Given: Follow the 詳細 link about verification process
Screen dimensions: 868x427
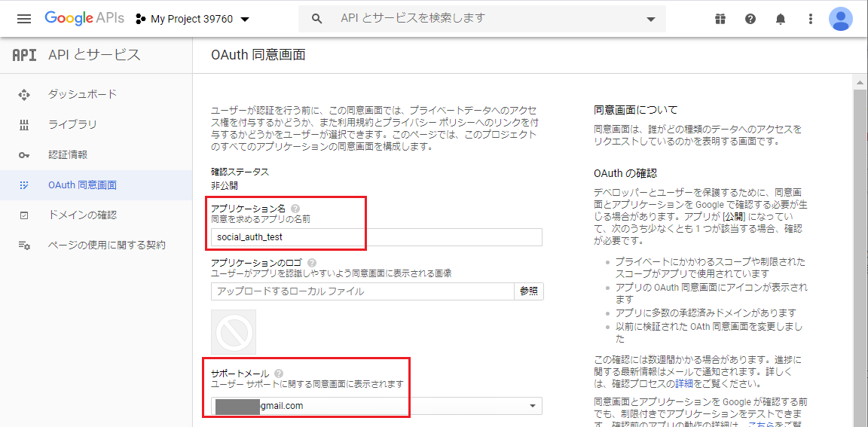Looking at the screenshot, I should coord(683,383).
